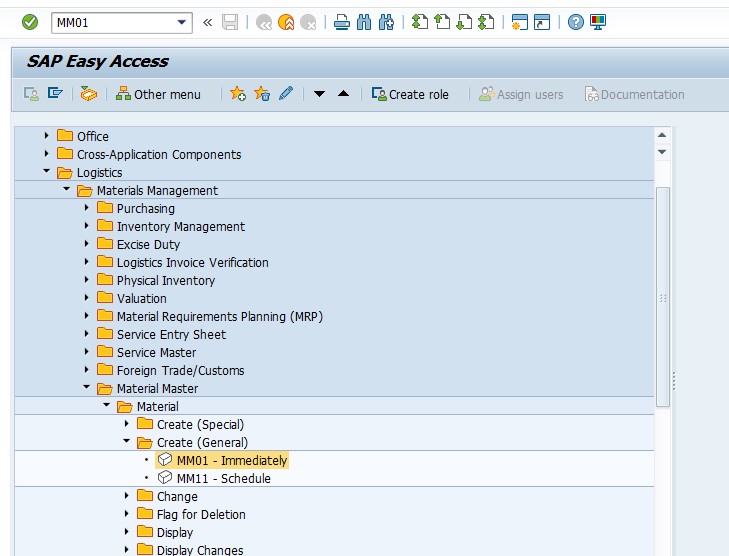Click the tree scrollbar up arrow
Viewport: 729px width, 556px height.
point(662,135)
